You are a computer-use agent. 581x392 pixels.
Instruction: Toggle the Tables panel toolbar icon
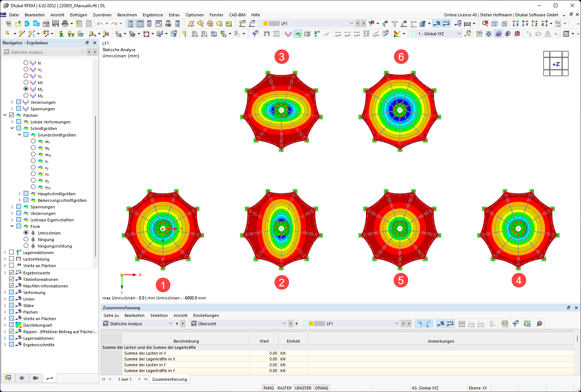pos(140,24)
